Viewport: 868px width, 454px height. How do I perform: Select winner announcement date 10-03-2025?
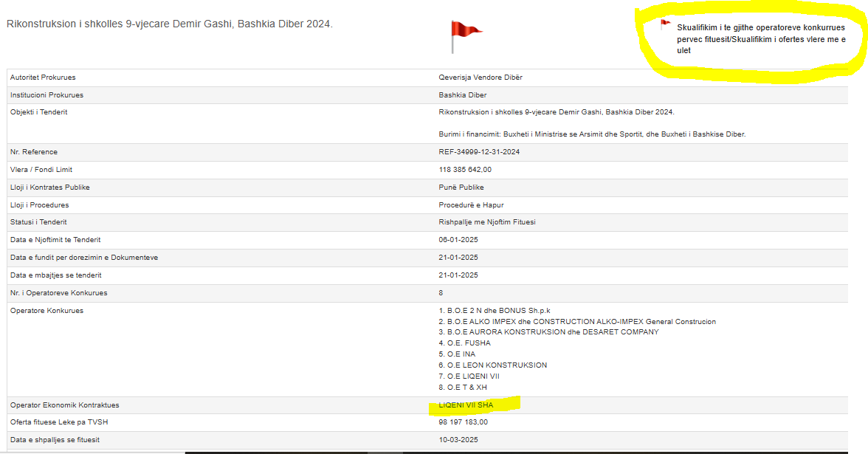[x=458, y=440]
